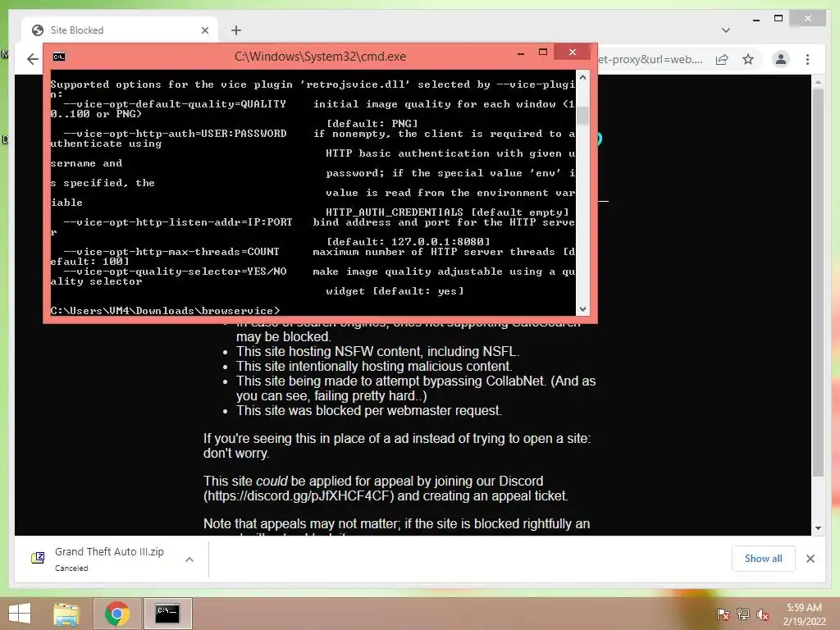This screenshot has height=630, width=840.
Task: Open Windows Start button
Action: pos(20,614)
